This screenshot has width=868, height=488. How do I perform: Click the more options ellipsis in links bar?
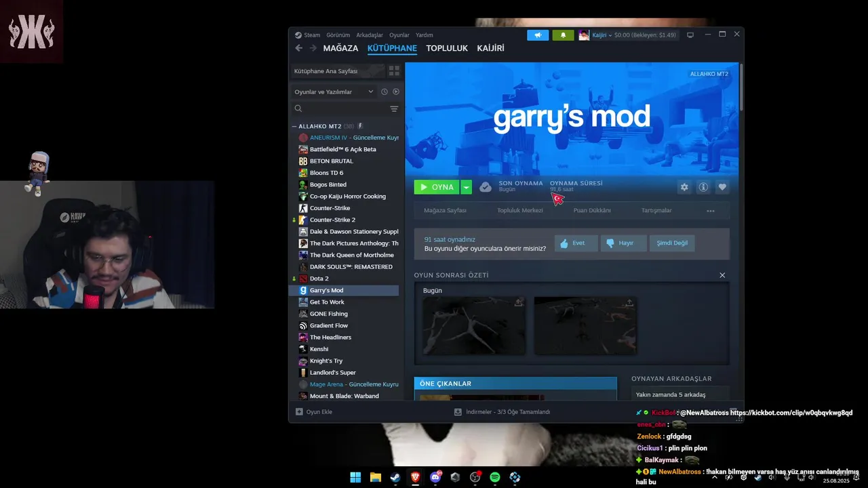tap(711, 211)
